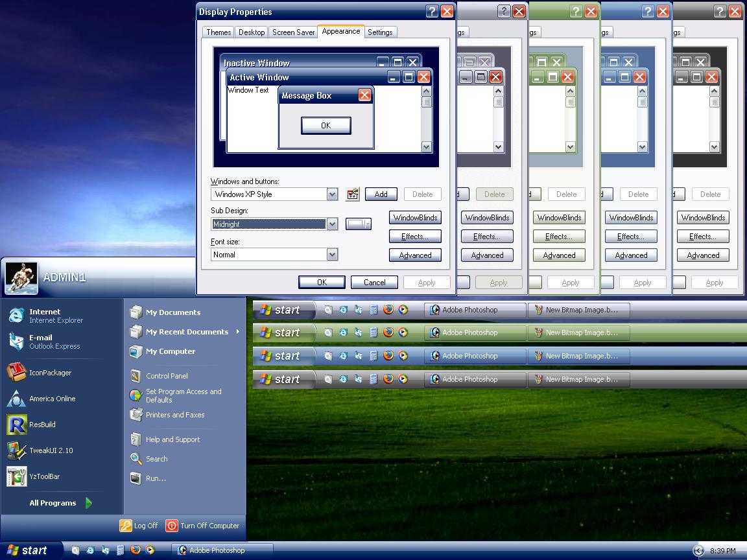The image size is (747, 560).
Task: Select the Appearance tab
Action: (x=341, y=31)
